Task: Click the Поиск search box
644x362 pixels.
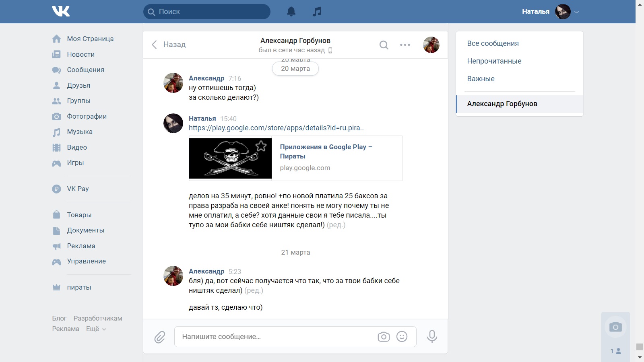Action: tap(207, 12)
